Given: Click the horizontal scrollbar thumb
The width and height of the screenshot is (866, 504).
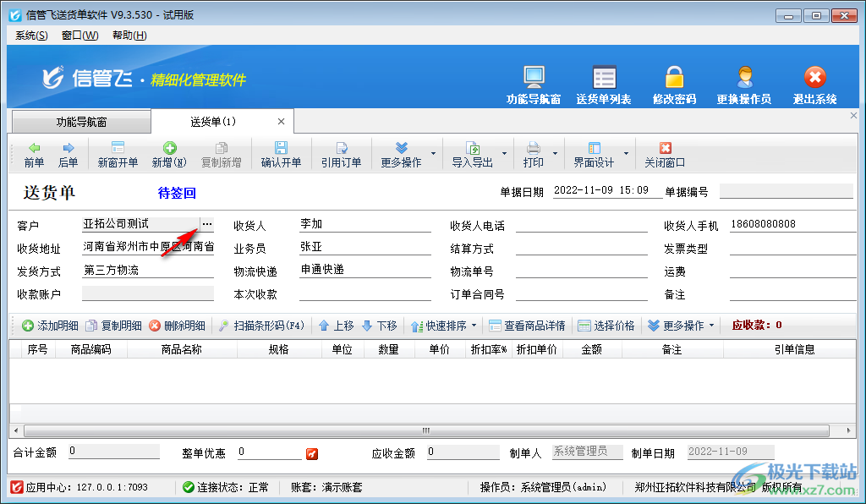Looking at the screenshot, I should 426,430.
